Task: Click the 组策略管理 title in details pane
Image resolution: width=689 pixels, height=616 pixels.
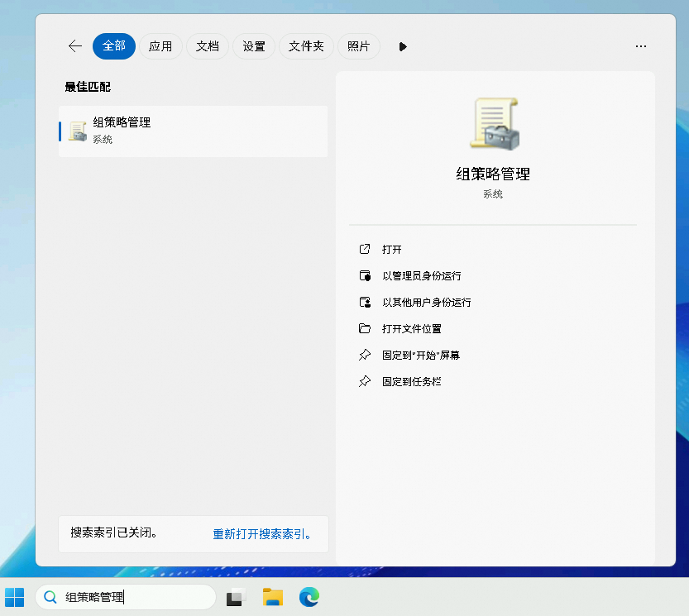Action: point(493,174)
